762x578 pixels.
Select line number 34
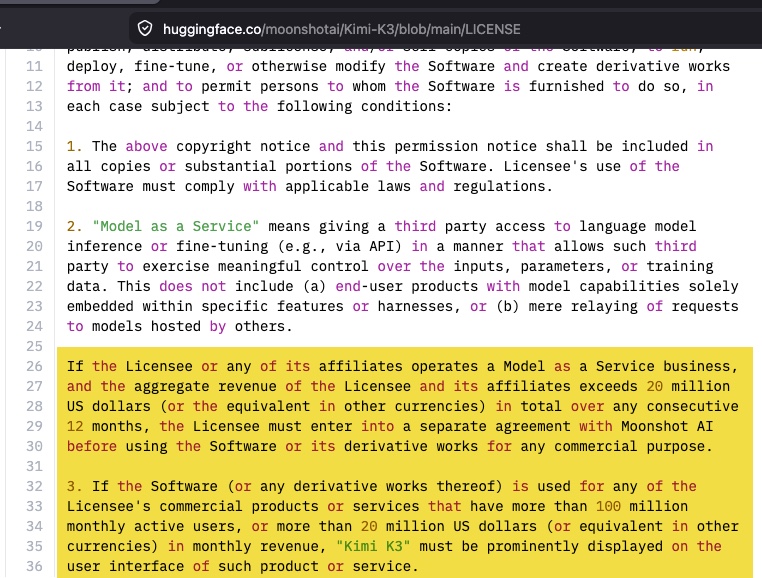(34, 526)
